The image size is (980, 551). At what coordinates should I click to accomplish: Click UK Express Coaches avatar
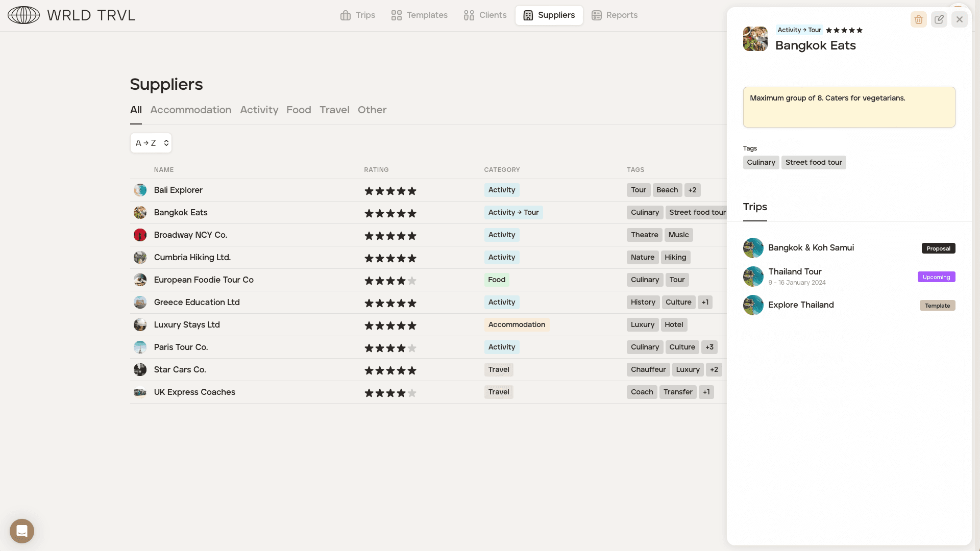140,392
